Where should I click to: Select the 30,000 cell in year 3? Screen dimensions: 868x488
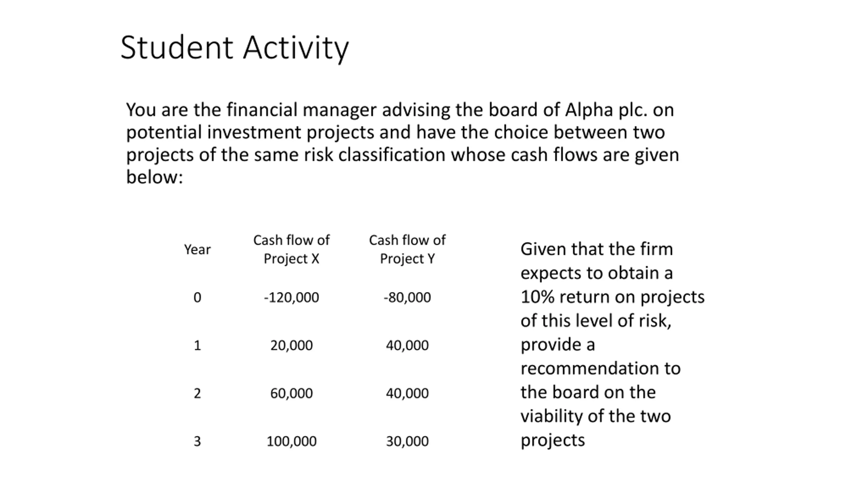(x=407, y=441)
